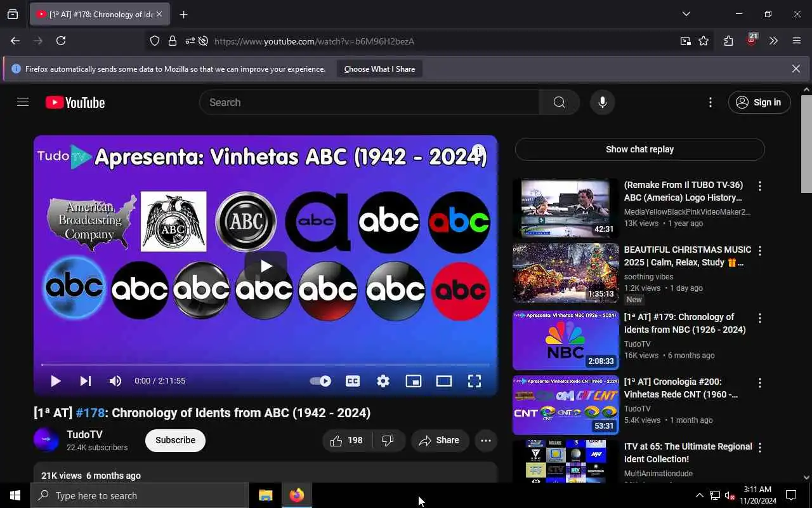Show hidden system tray icons
Image resolution: width=812 pixels, height=508 pixels.
pos(699,495)
